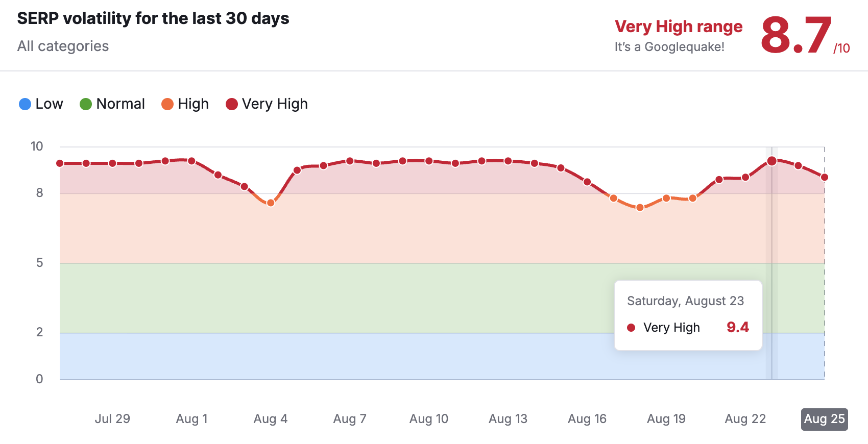Select the last data point on the line

tap(824, 177)
